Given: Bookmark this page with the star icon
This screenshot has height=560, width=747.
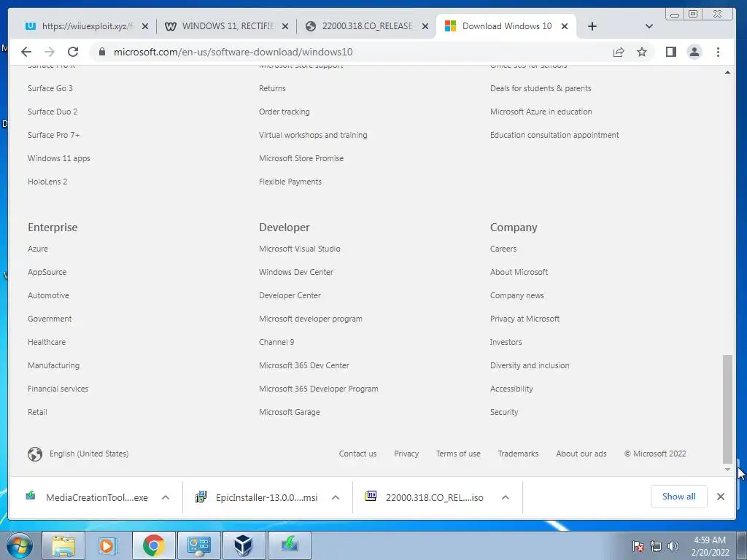Looking at the screenshot, I should pos(642,52).
